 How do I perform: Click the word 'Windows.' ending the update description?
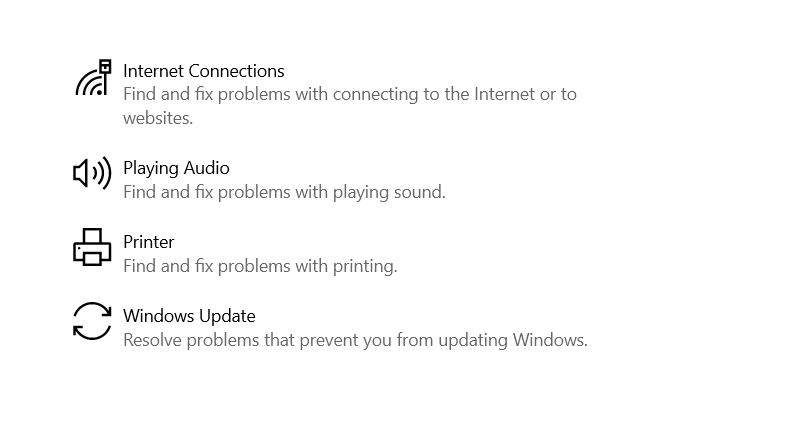click(x=551, y=340)
